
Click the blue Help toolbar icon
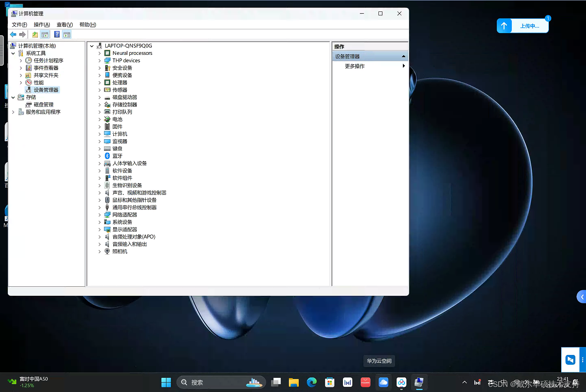tap(57, 34)
